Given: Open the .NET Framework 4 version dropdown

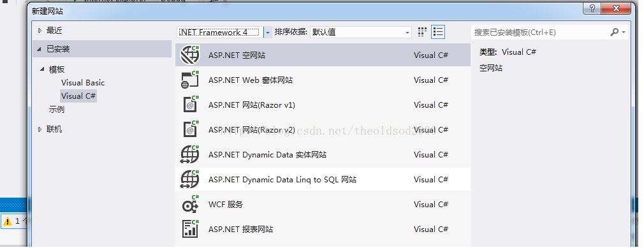Looking at the screenshot, I should tap(268, 32).
